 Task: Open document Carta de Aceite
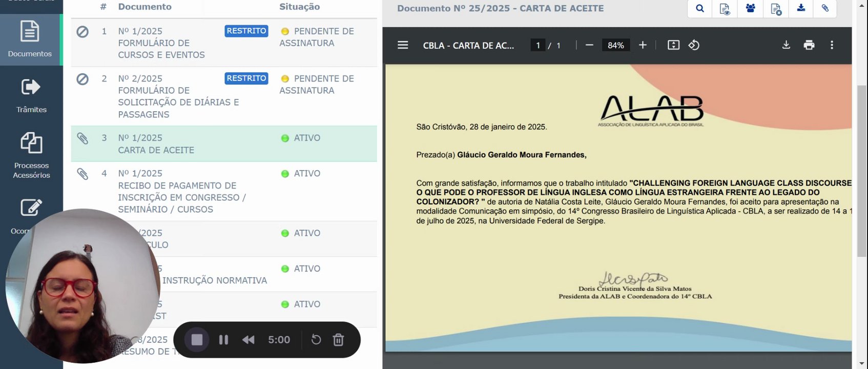point(156,144)
